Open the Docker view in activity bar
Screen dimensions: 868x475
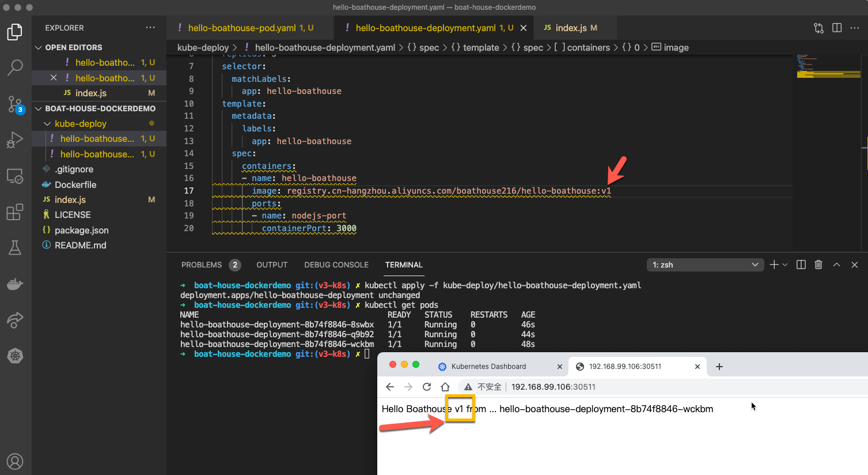pyautogui.click(x=15, y=284)
